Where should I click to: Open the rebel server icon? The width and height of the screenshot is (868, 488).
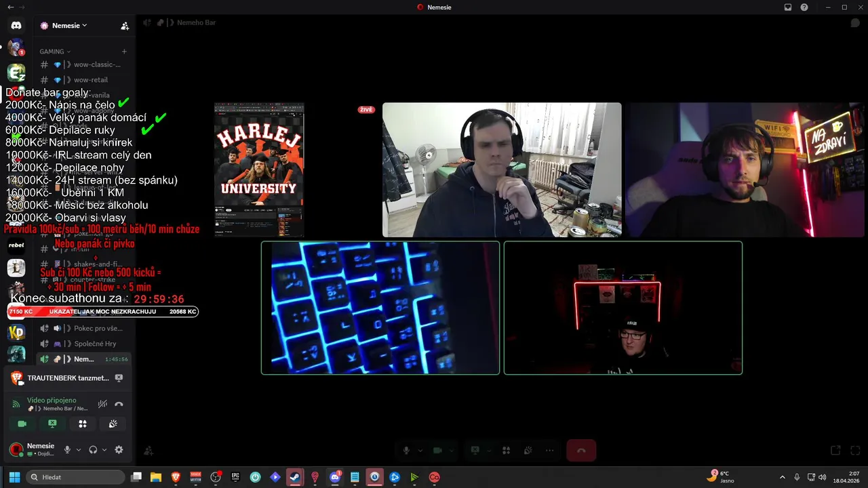pos(16,245)
